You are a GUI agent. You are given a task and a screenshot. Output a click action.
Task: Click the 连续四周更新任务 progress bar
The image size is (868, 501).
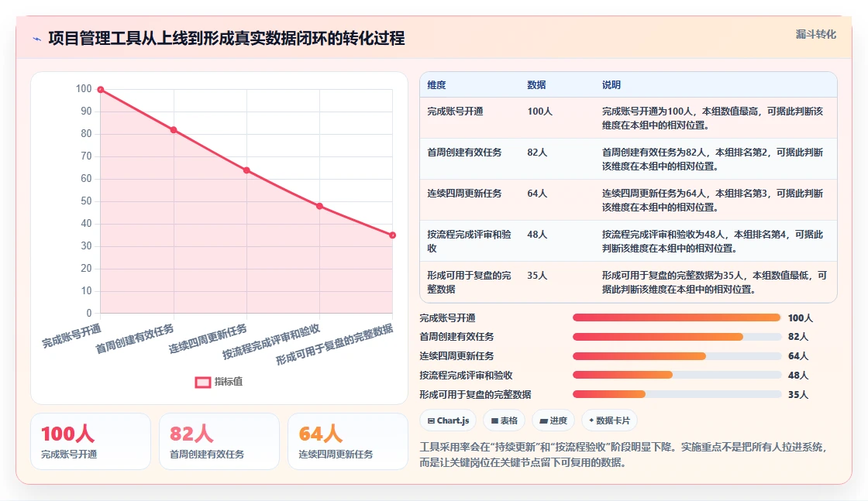[677, 356]
